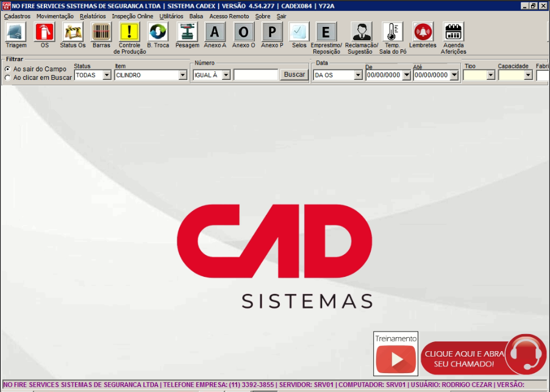550x392 pixels.
Task: Expand the Status dropdown showing TODAS
Action: click(x=107, y=75)
